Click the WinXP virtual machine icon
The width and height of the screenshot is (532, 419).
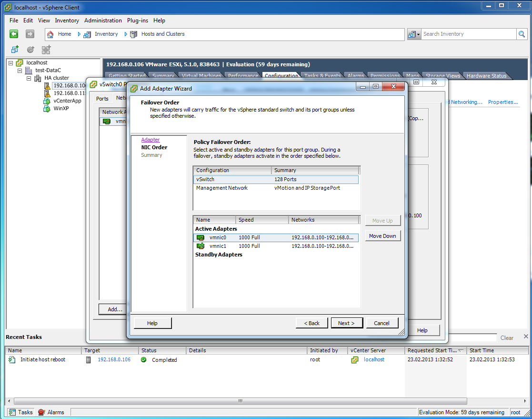(x=47, y=109)
